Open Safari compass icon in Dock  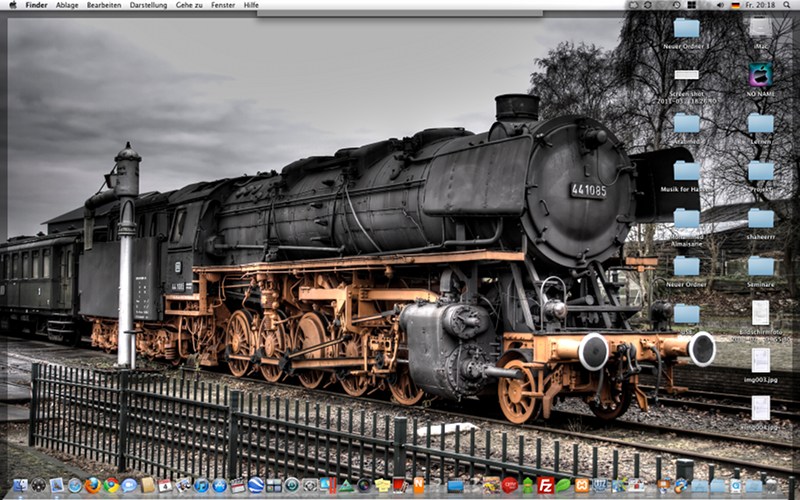click(x=75, y=485)
